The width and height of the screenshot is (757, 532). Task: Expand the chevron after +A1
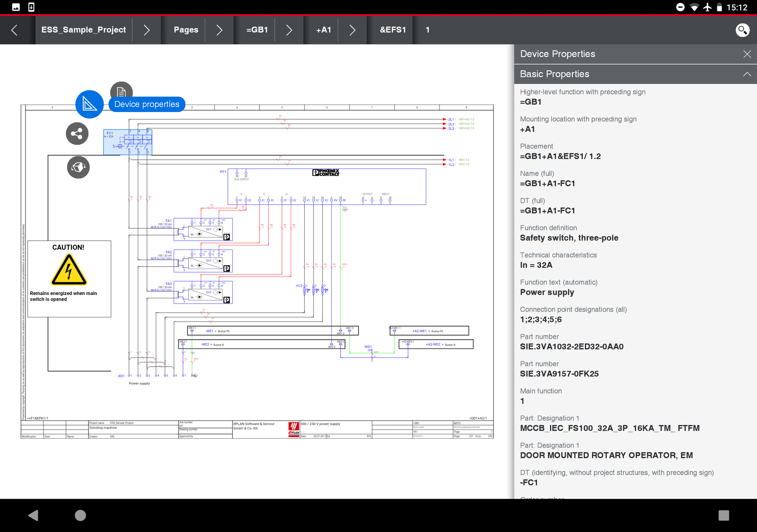pos(352,30)
